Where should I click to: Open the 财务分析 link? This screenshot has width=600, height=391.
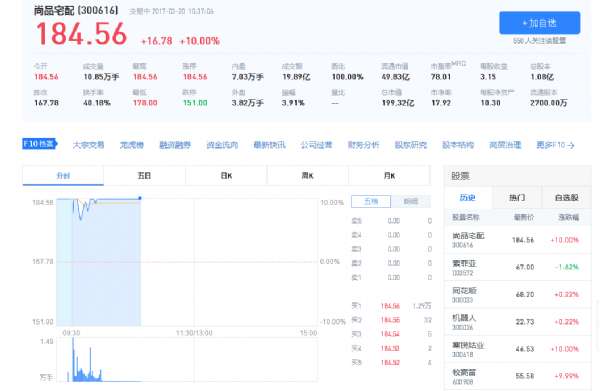coord(364,145)
